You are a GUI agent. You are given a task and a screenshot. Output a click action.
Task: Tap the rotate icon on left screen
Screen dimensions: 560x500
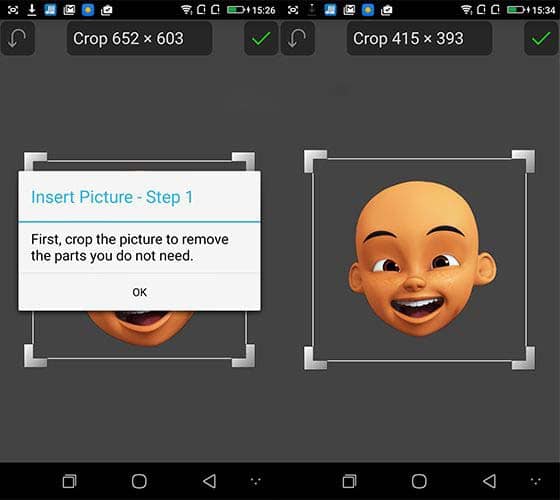click(18, 38)
